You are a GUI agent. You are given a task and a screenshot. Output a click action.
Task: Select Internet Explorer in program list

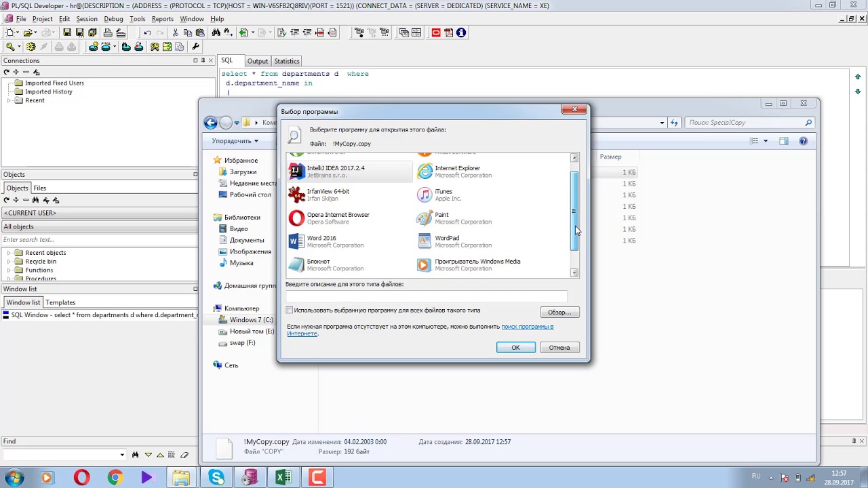coord(477,171)
